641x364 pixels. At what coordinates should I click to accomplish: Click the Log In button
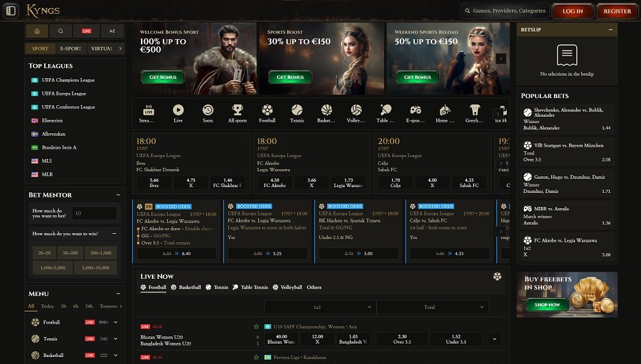point(572,11)
